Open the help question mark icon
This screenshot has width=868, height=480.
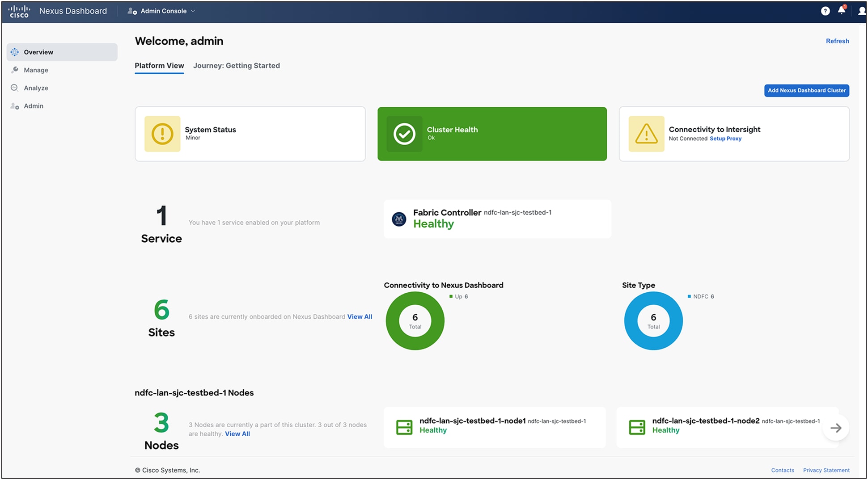(826, 11)
